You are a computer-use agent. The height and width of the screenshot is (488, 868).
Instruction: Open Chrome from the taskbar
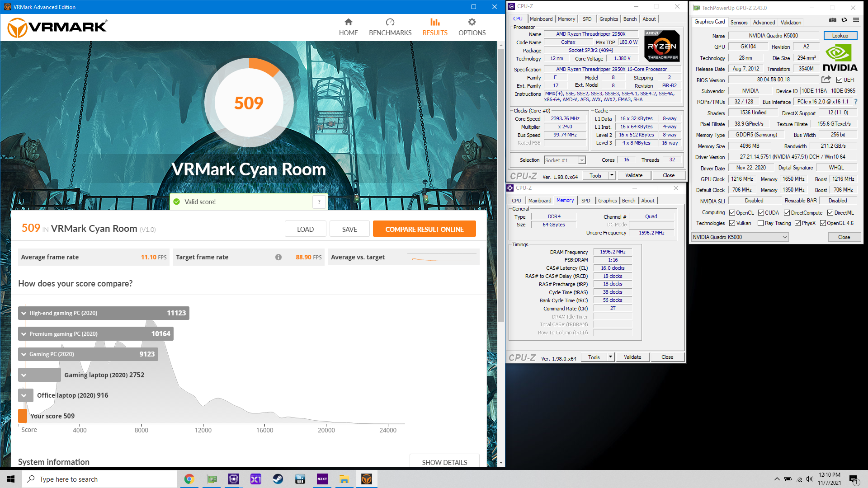point(189,479)
